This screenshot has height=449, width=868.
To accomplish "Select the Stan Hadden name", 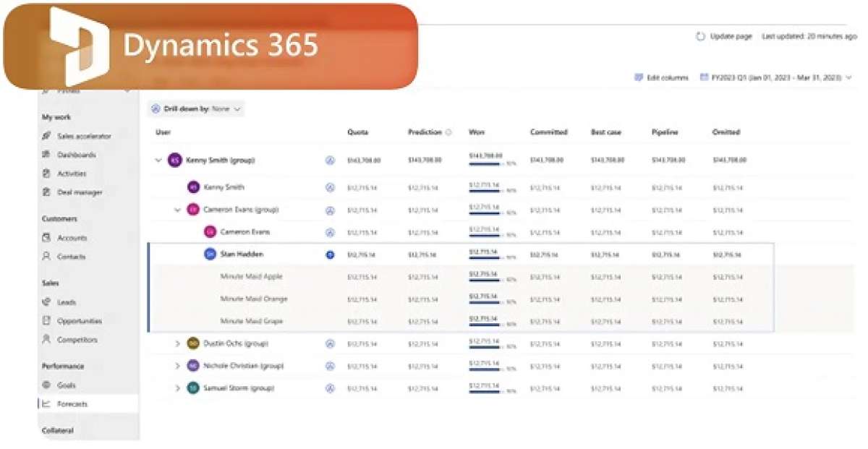I will tap(242, 255).
